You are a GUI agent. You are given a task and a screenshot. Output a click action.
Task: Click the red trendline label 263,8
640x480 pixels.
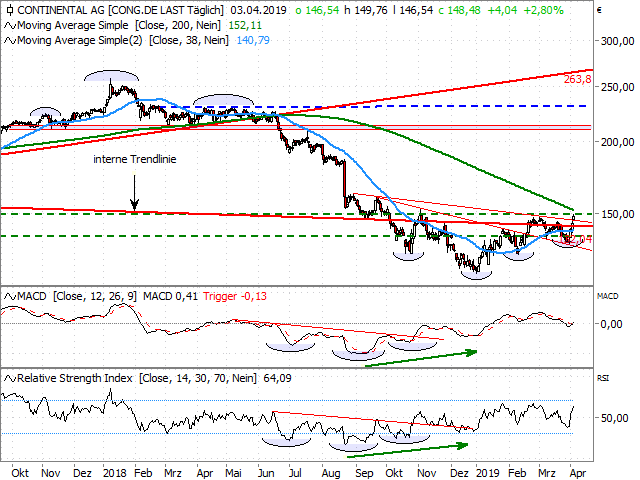[578, 79]
